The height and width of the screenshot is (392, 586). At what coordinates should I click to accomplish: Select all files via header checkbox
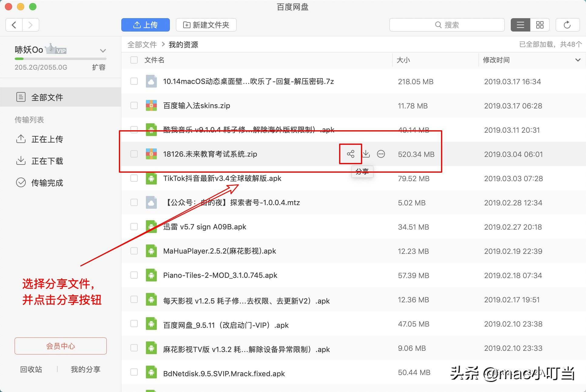click(134, 60)
